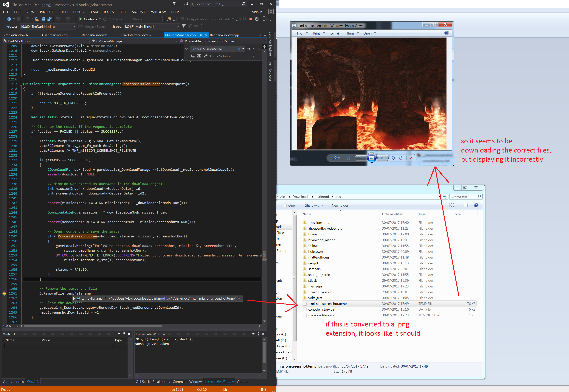Click the Undo arrow in Visual Studio toolbar
569x392 pixels.
[x=58, y=19]
